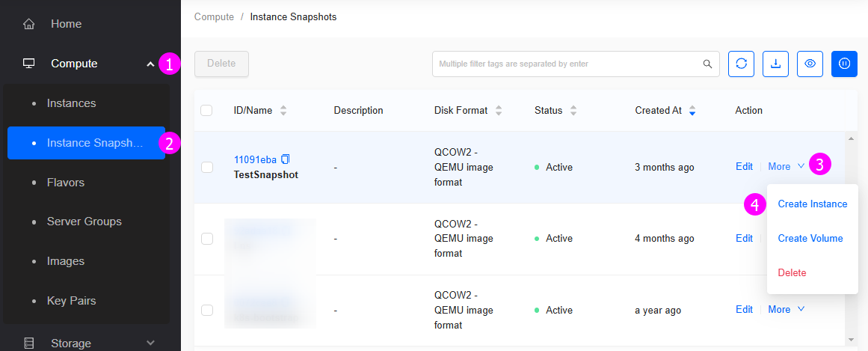Image resolution: width=868 pixels, height=351 pixels.
Task: Click Edit for the TestSnapshot row
Action: coord(744,166)
